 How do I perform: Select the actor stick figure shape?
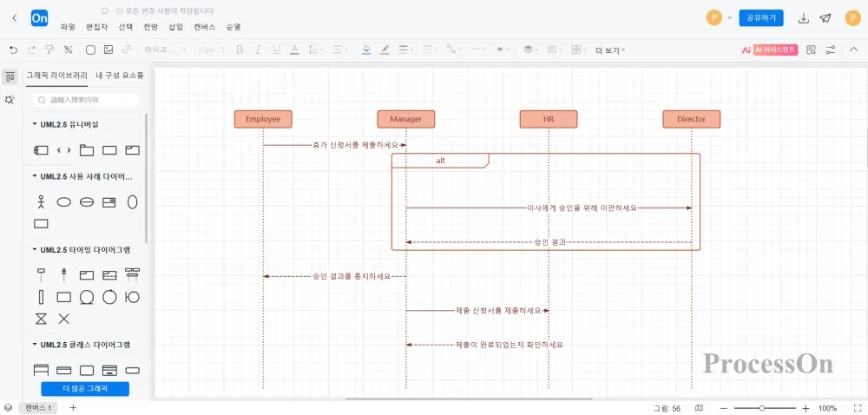[41, 202]
